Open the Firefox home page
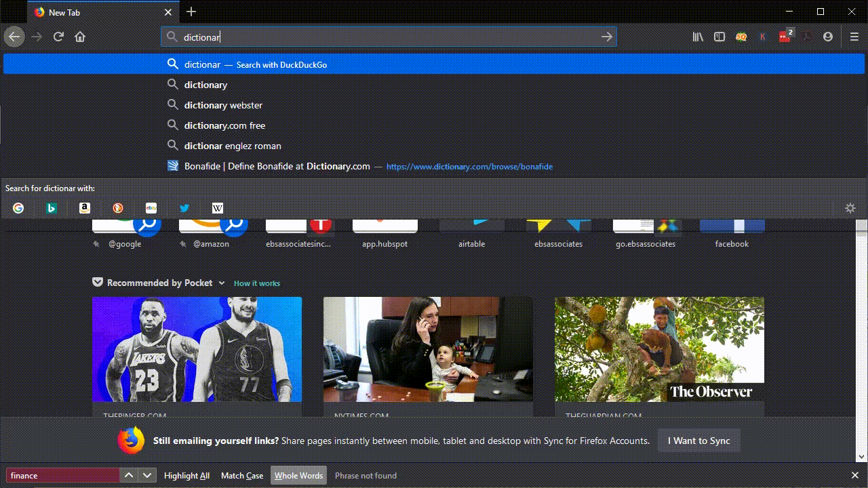Screen dimensions: 868x488 [80, 37]
